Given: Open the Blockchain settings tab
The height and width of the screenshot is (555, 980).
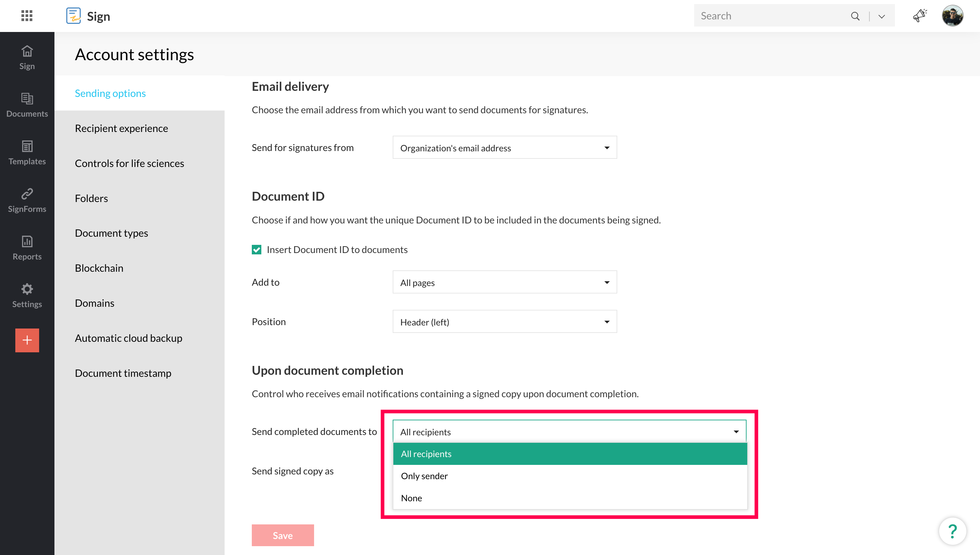Looking at the screenshot, I should 99,268.
